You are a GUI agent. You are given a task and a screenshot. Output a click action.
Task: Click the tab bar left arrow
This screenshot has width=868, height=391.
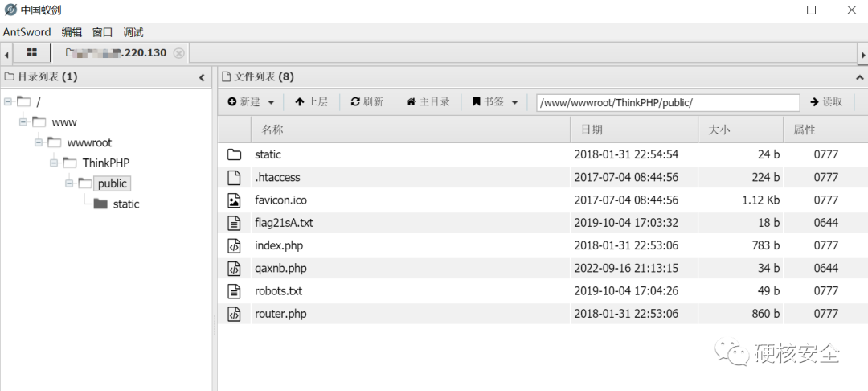tap(6, 54)
